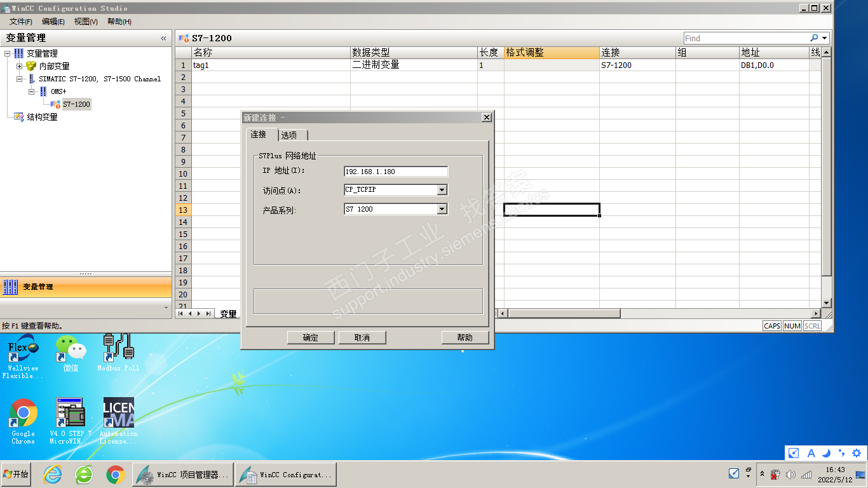Click the SIMATIC S7-1200, S7-1500 Channel icon

pyautogui.click(x=31, y=79)
